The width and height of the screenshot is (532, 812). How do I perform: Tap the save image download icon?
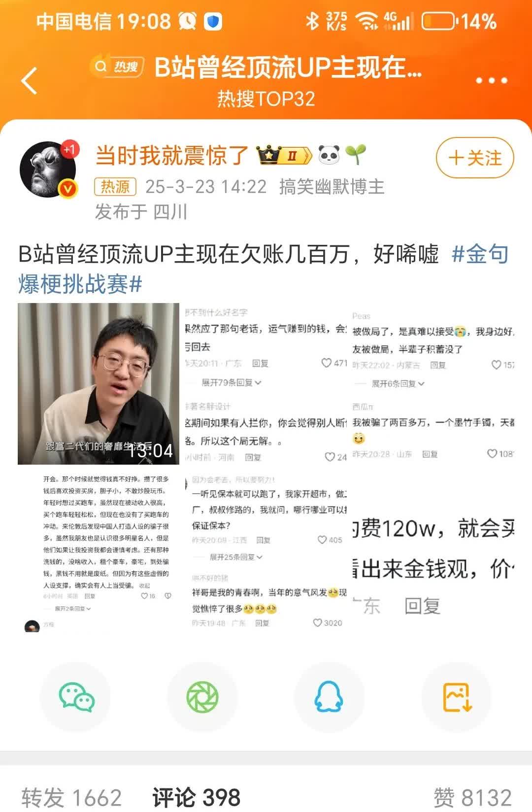[457, 697]
